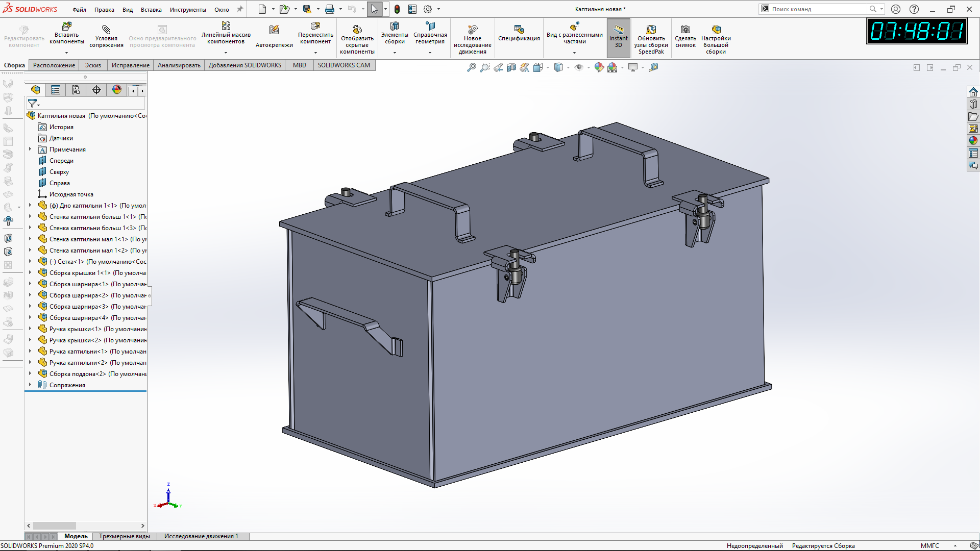Expand Сборка шарнира<3> node

click(30, 306)
